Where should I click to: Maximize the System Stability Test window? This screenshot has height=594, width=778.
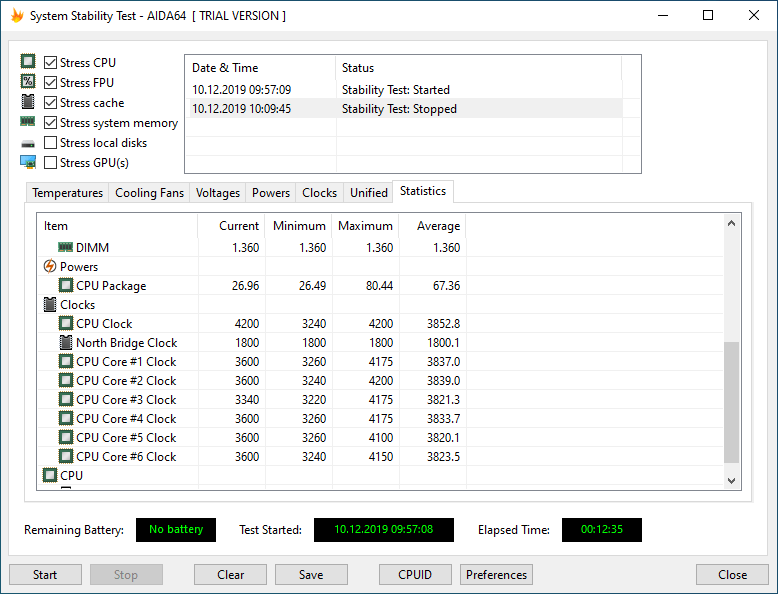pyautogui.click(x=708, y=15)
